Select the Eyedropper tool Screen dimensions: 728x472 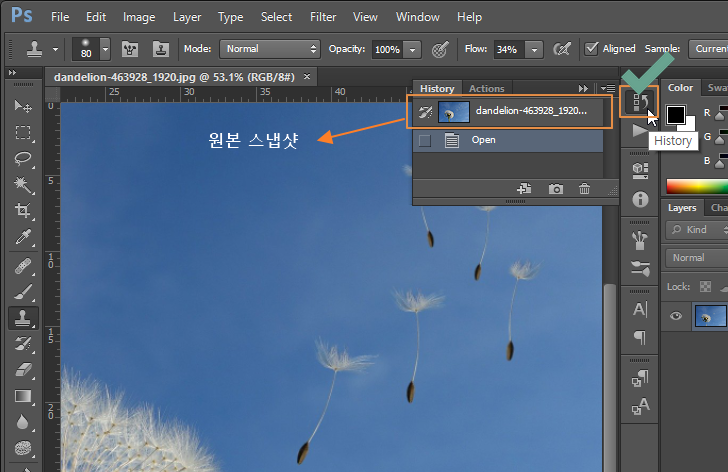pyautogui.click(x=22, y=237)
